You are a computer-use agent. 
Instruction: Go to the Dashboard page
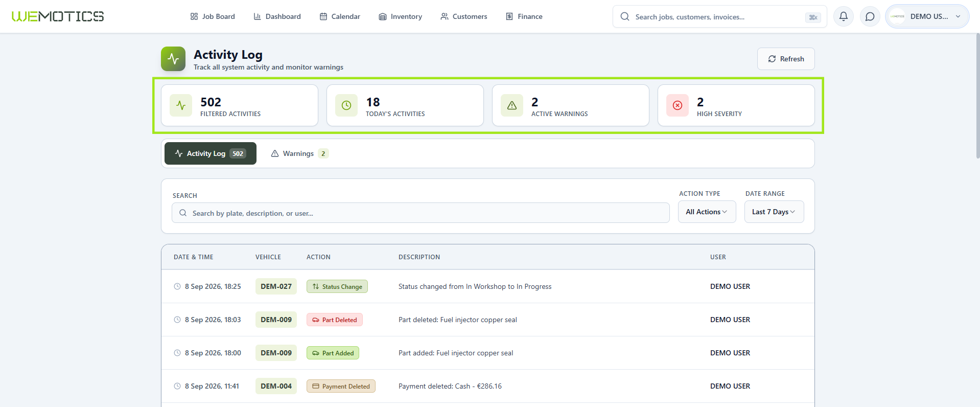coord(277,16)
